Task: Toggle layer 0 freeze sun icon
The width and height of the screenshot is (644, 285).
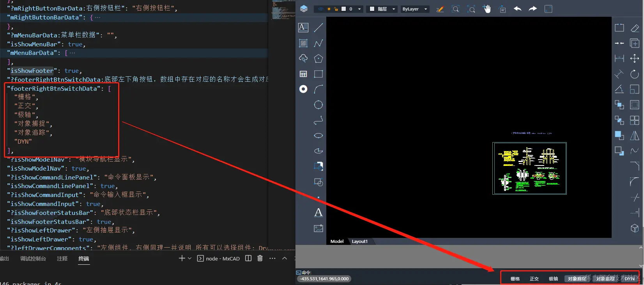Action: pyautogui.click(x=329, y=9)
